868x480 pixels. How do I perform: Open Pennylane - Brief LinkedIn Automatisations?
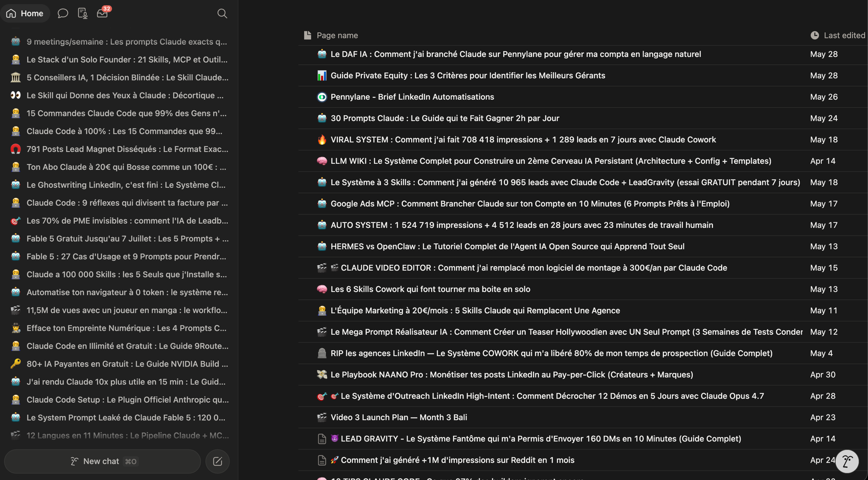tap(412, 97)
